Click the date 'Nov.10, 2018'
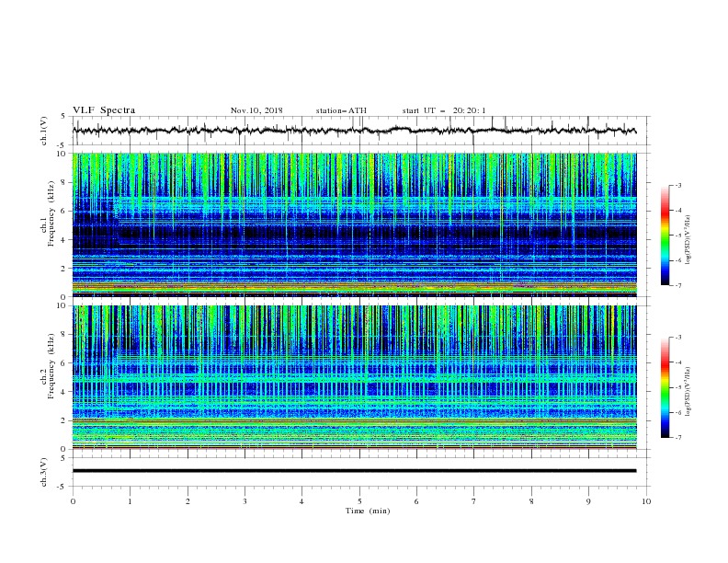The height and width of the screenshot is (563, 728). [x=256, y=110]
